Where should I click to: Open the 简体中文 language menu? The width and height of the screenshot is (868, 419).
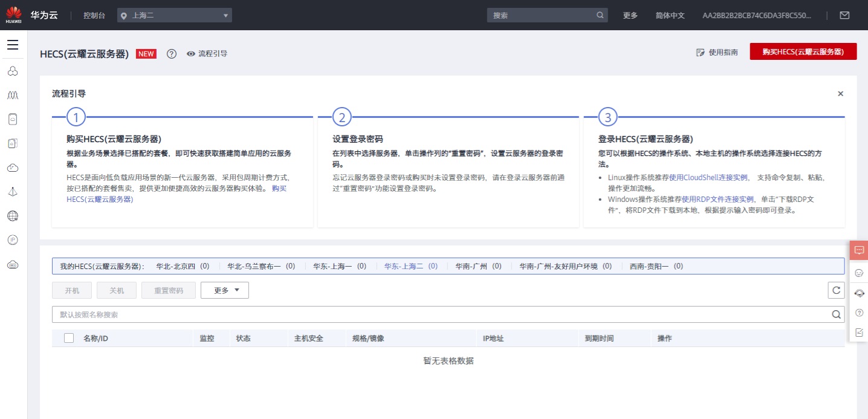pos(670,15)
